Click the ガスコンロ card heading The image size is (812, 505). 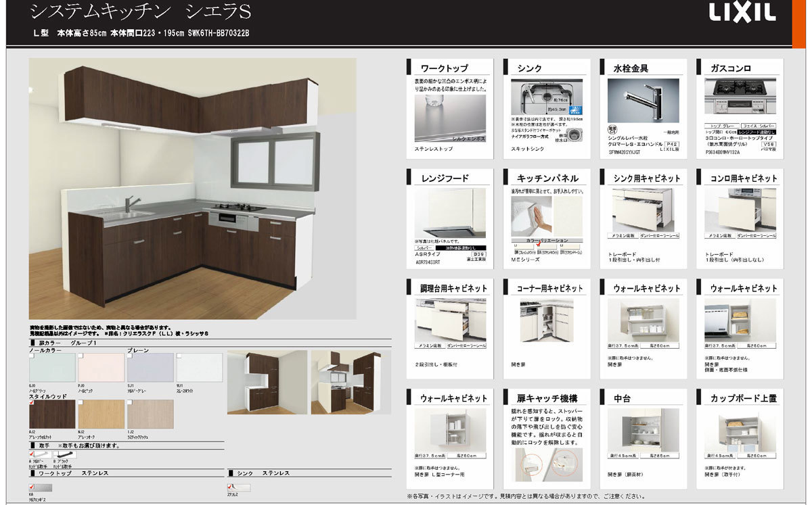[x=731, y=68]
